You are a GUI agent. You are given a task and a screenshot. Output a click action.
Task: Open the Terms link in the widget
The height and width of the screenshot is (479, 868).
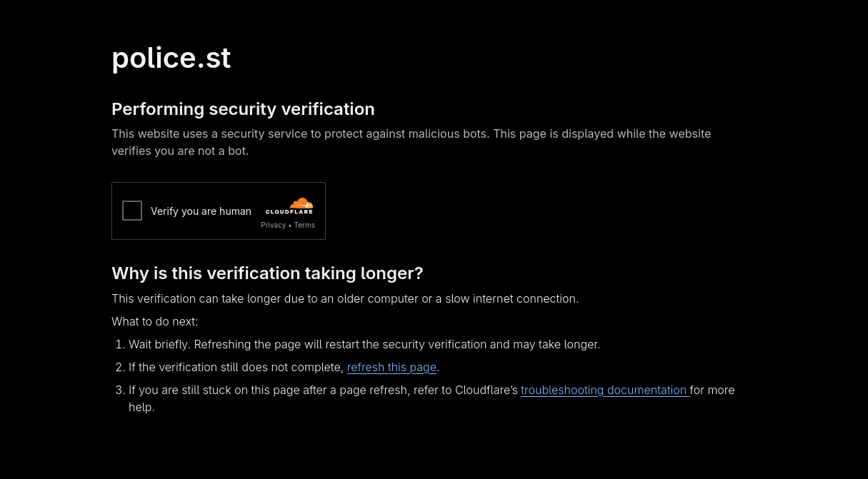304,225
